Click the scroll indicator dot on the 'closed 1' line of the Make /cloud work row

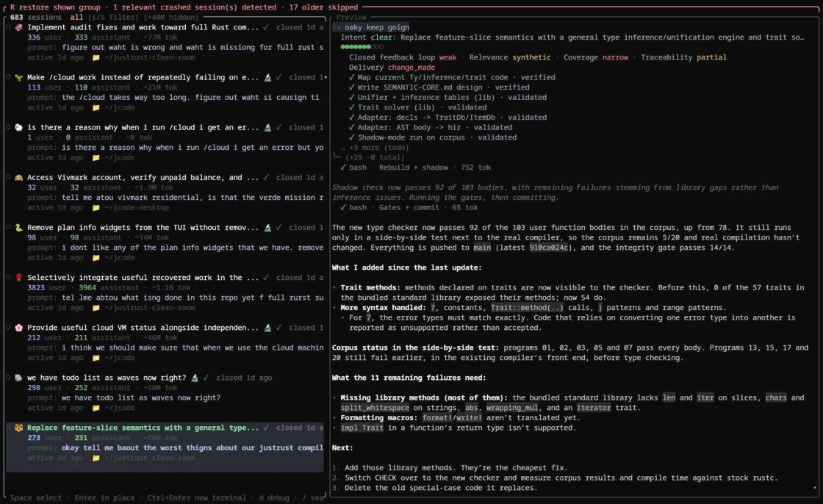(x=326, y=77)
